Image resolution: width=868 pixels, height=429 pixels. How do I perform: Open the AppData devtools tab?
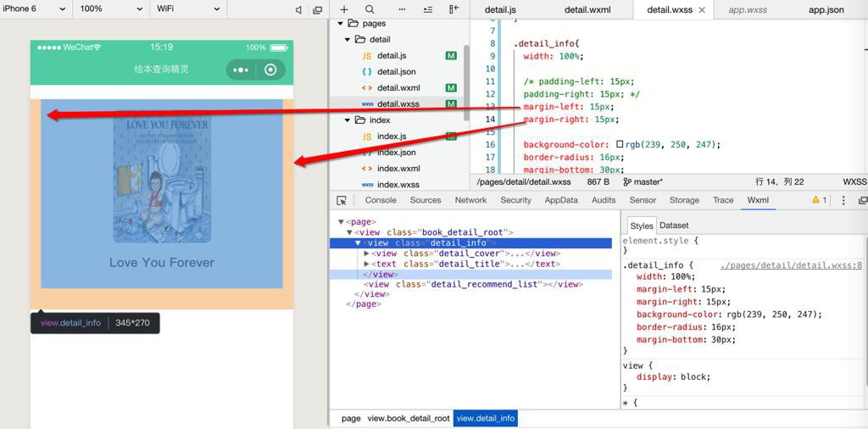click(561, 200)
